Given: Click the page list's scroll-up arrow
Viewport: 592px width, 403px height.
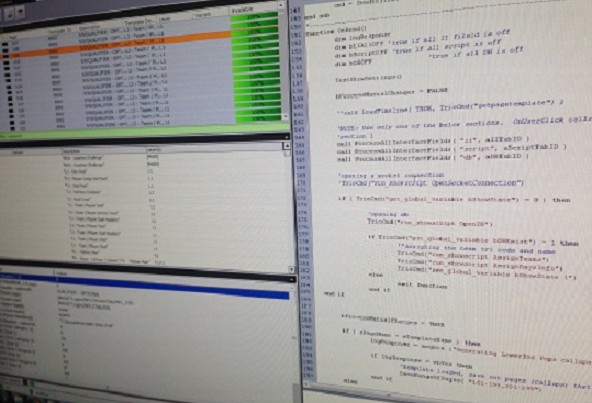Looking at the screenshot, I should 281,5.
